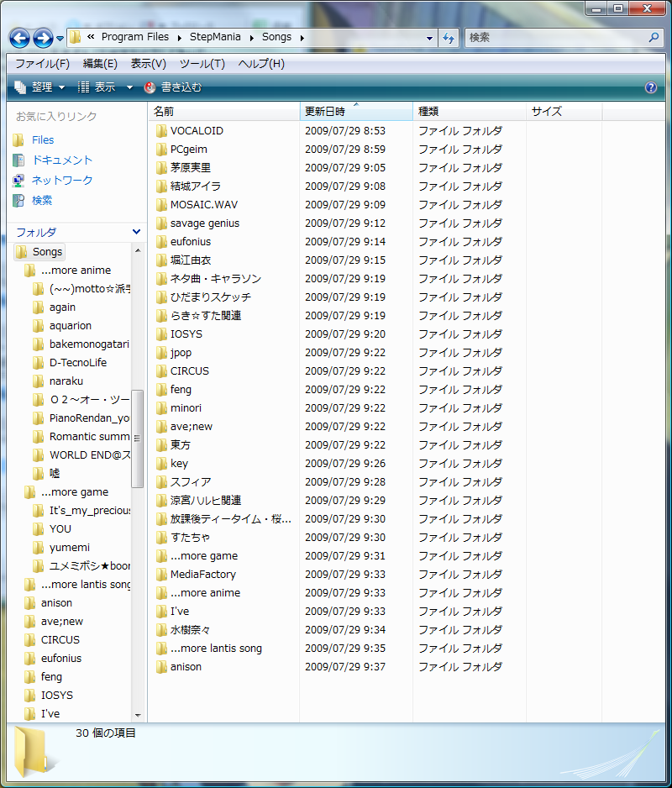Open the ツール(T) menu
672x788 pixels.
(202, 64)
